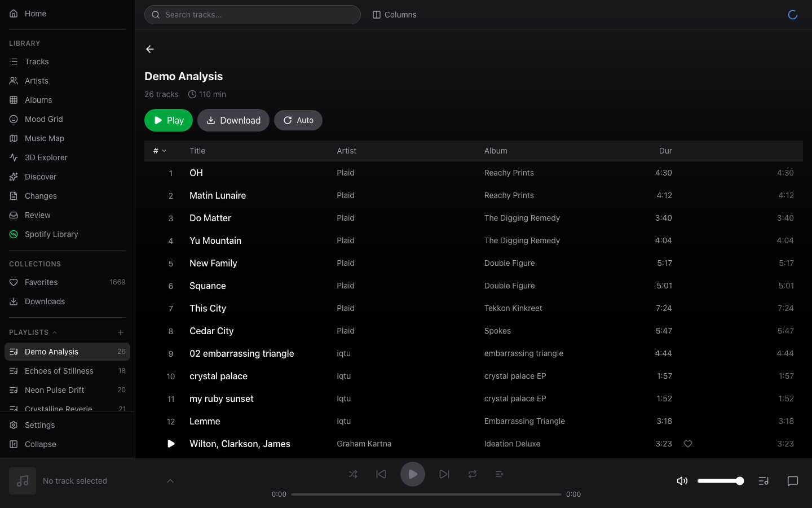Screen dimensions: 812x508
Task: Open the chat bubble icon
Action: tap(792, 481)
